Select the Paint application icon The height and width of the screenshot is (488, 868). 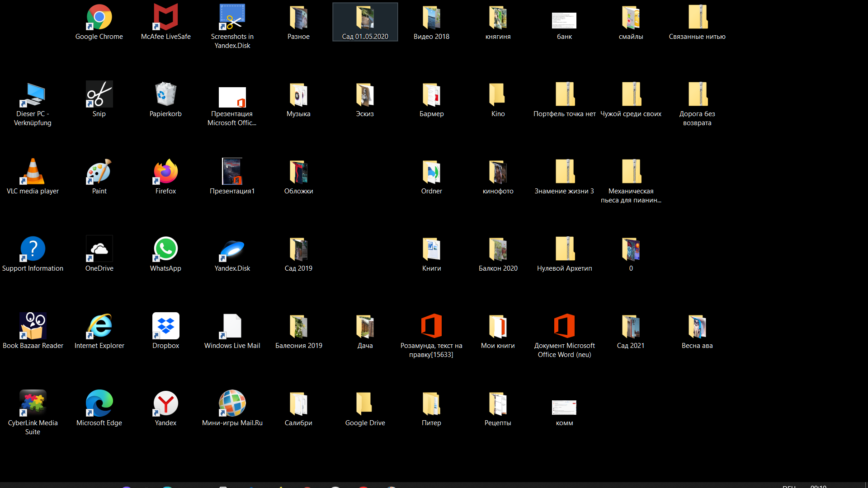pos(99,172)
